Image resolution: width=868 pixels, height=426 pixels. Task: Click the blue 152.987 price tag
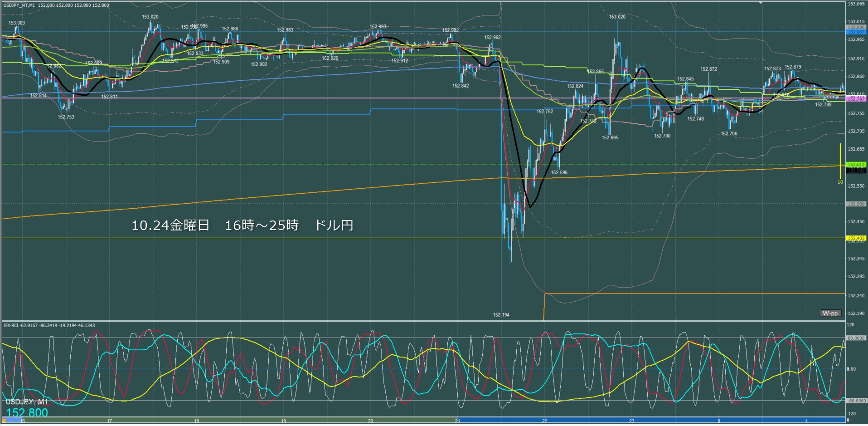(x=856, y=32)
